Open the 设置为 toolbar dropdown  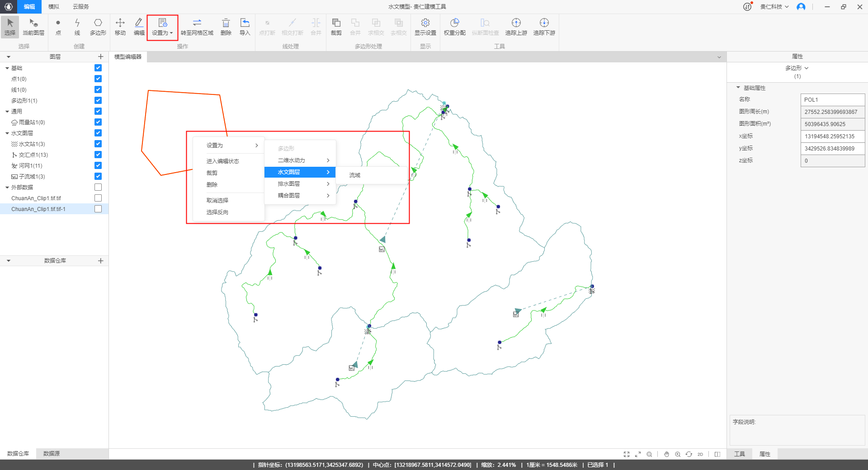[x=162, y=27]
